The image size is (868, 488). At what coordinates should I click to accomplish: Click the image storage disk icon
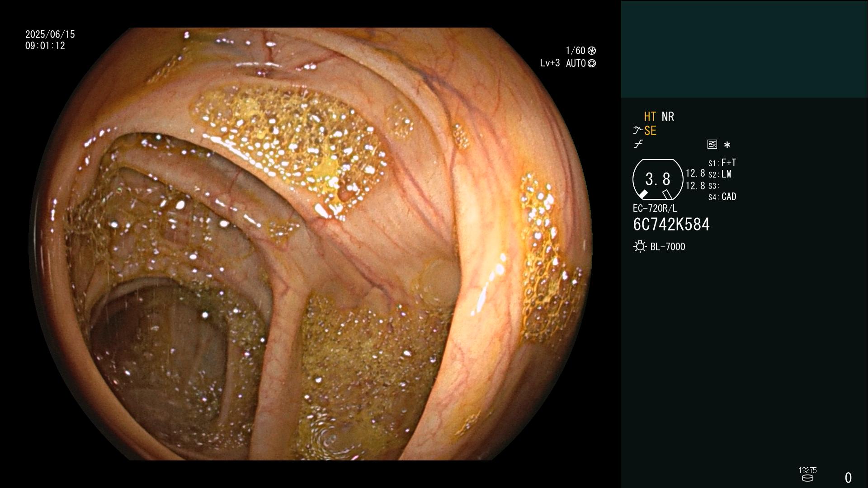coord(807,478)
